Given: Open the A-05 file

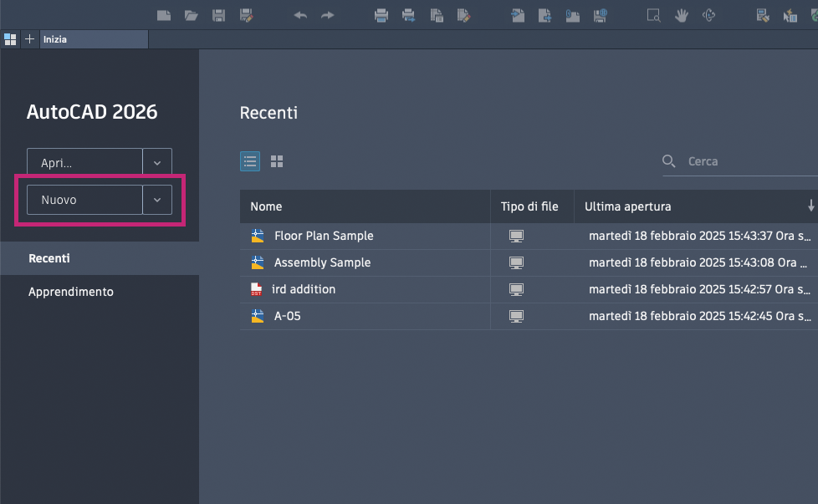Looking at the screenshot, I should (x=288, y=316).
